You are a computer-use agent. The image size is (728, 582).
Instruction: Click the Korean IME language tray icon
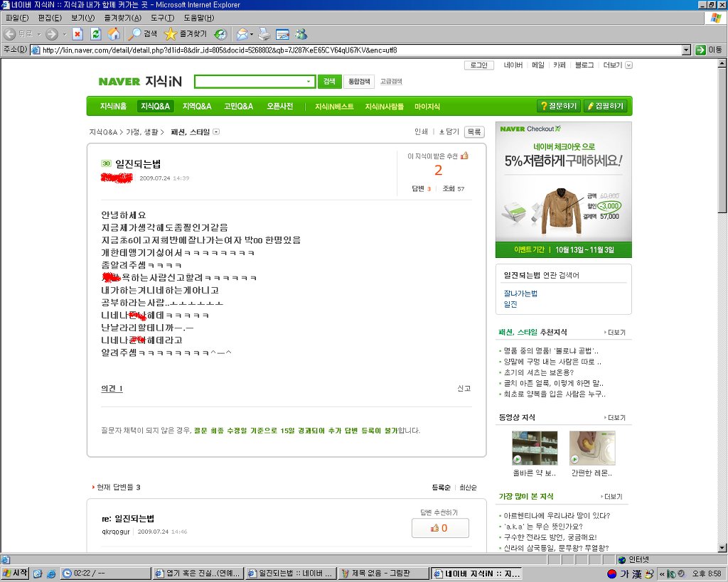tap(612, 573)
